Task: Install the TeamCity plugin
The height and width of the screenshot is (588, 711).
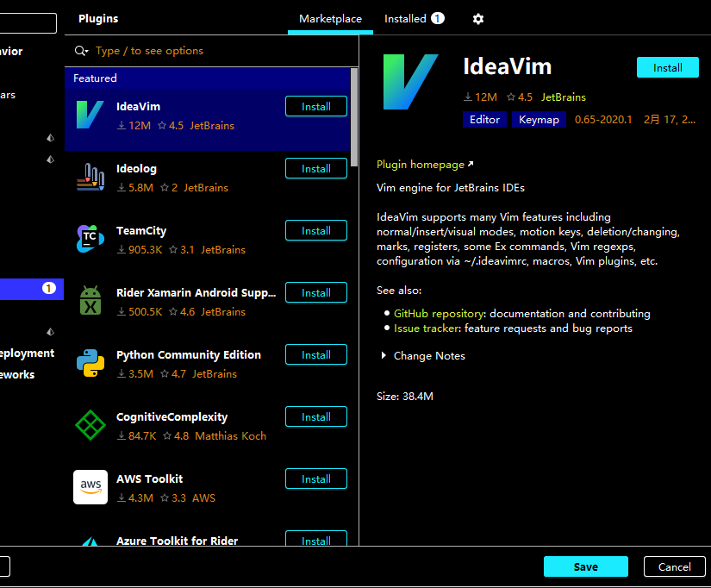Action: coord(316,230)
